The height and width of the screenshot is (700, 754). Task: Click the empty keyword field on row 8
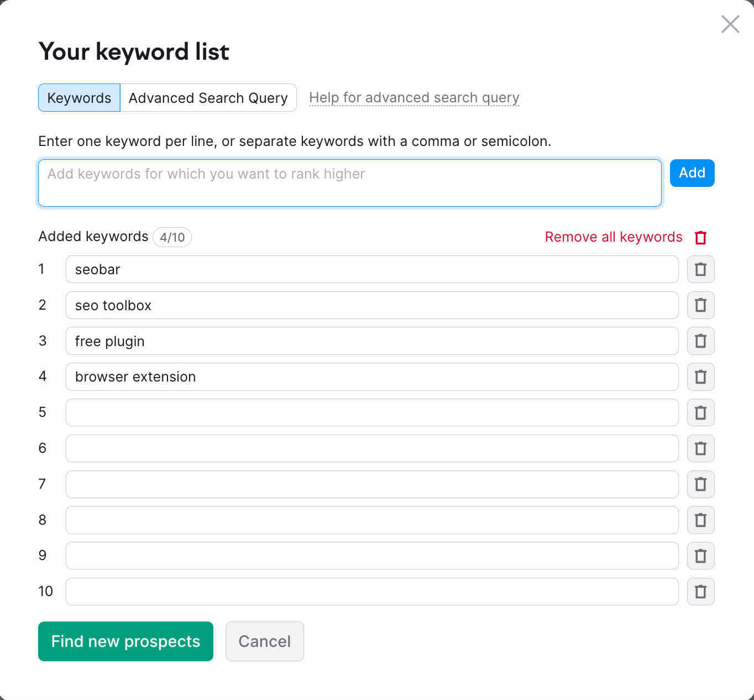pos(371,520)
